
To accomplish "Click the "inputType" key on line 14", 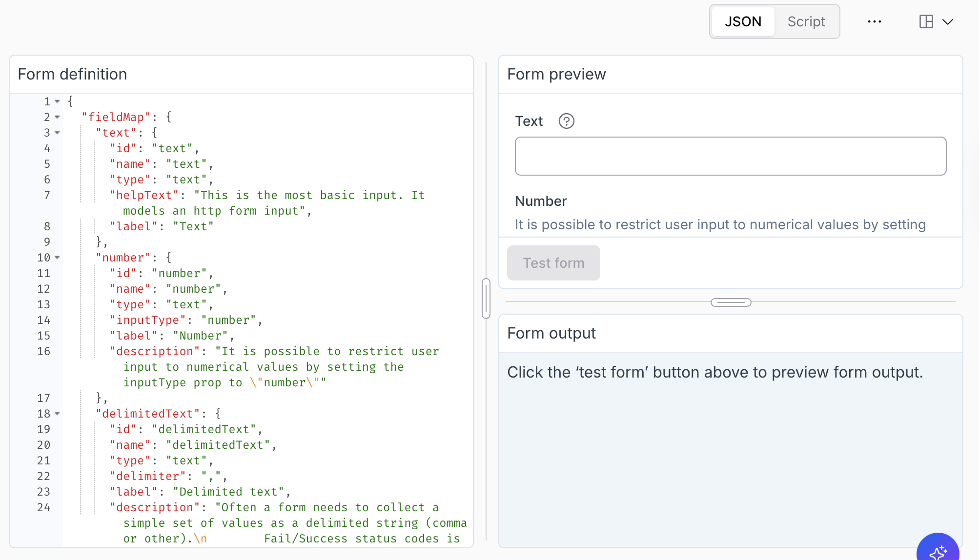I will pos(148,320).
